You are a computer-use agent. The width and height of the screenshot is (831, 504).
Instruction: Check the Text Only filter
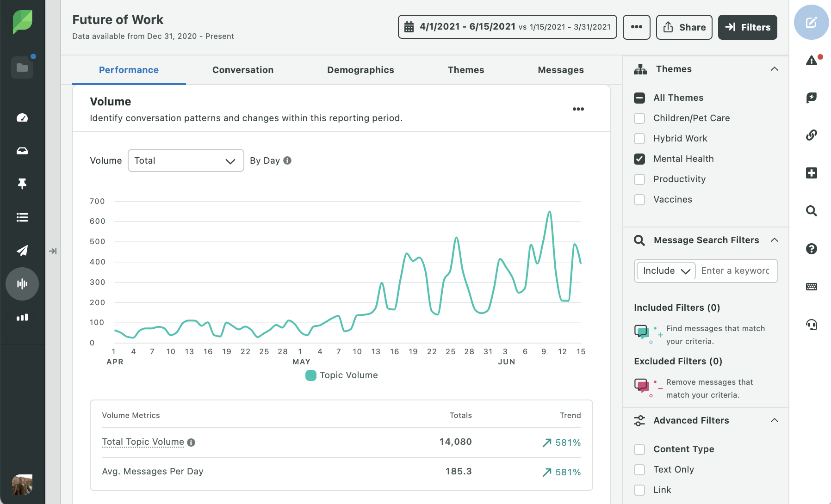click(x=639, y=470)
